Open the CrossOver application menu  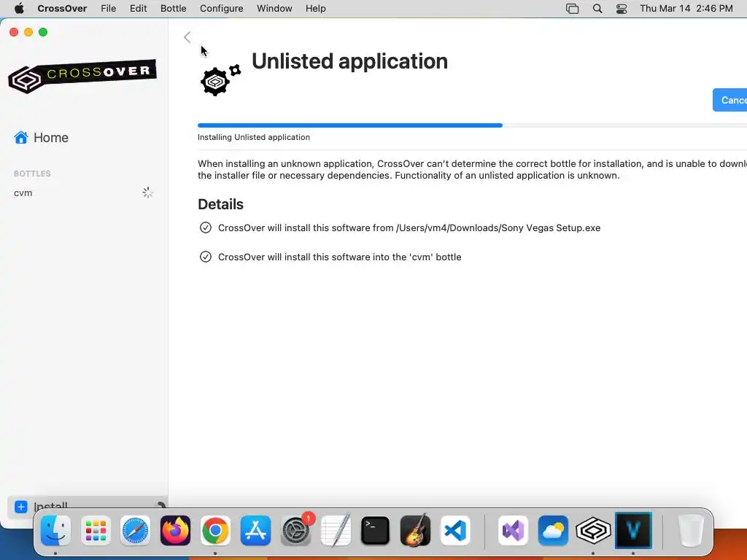pos(63,9)
